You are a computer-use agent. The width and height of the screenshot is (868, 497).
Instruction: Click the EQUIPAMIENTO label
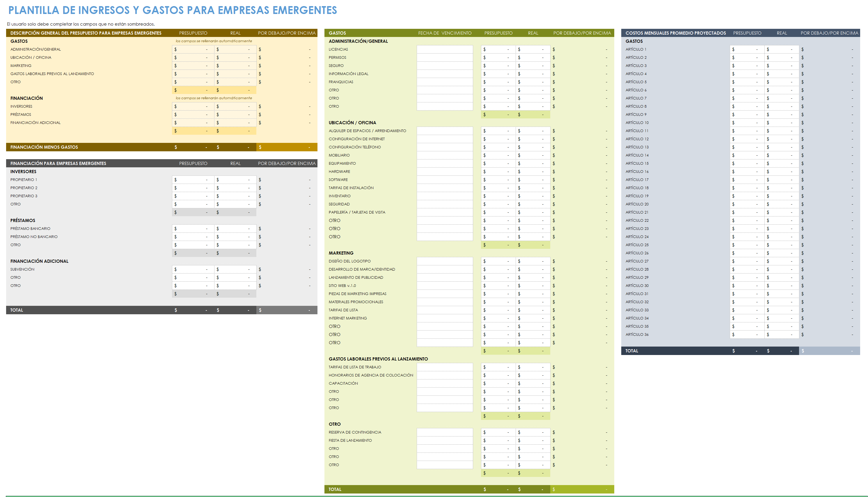pos(342,164)
